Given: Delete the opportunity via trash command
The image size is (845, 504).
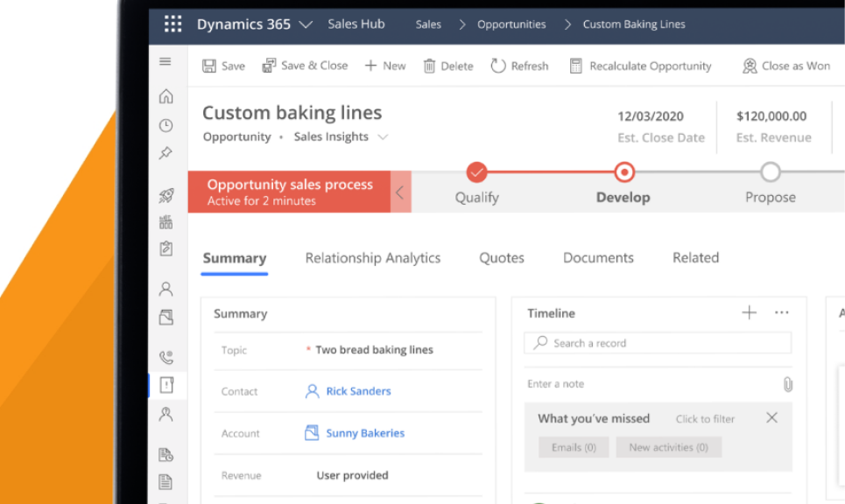Looking at the screenshot, I should (x=447, y=66).
